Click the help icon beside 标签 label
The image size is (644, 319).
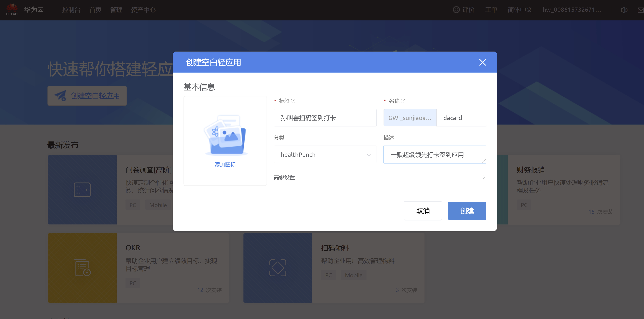293,101
